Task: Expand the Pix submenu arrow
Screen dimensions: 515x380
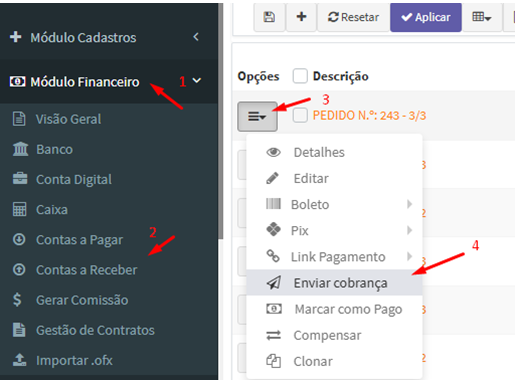Action: (x=410, y=230)
